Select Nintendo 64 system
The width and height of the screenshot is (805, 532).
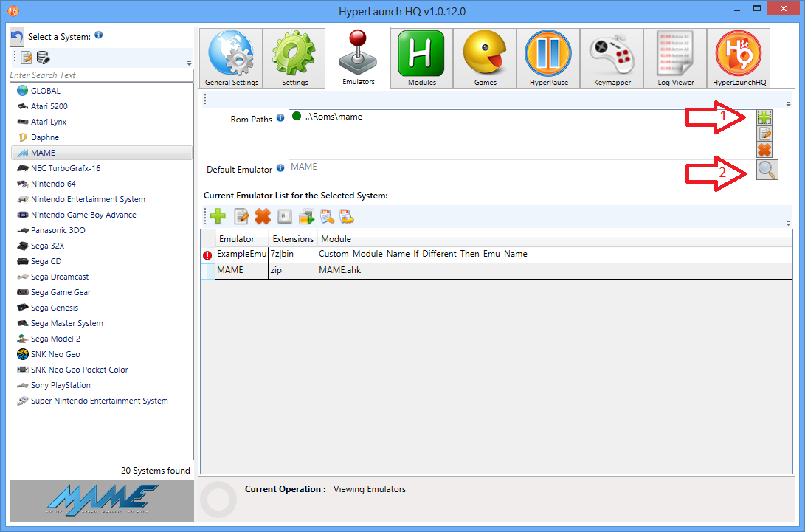[102, 184]
